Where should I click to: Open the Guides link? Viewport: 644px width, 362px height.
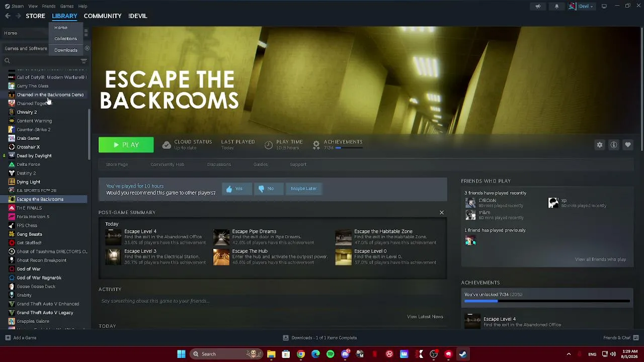tap(261, 164)
